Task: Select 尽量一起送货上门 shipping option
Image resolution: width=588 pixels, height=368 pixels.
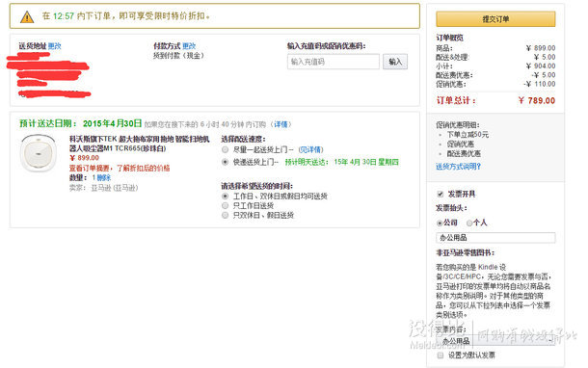Action: click(225, 149)
